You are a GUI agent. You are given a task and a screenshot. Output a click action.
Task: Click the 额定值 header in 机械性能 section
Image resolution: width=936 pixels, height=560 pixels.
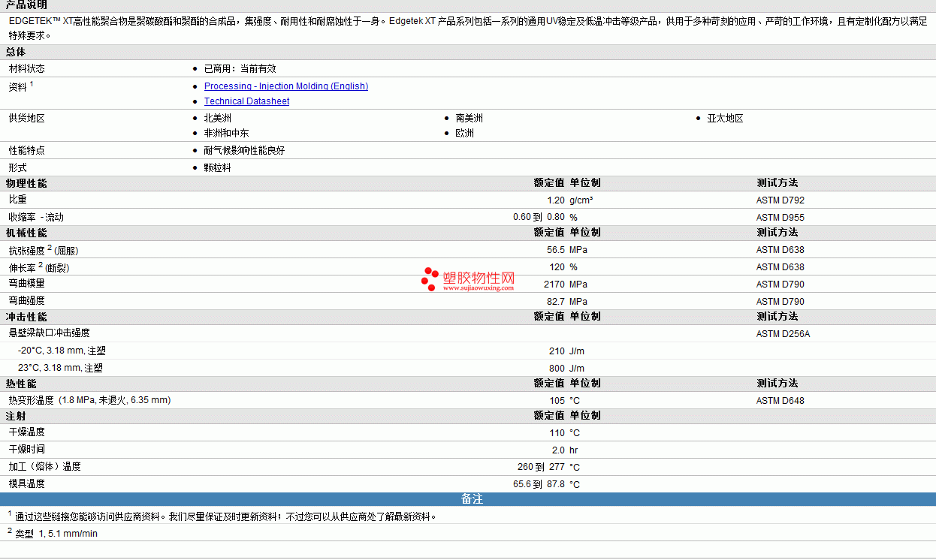[x=549, y=233]
